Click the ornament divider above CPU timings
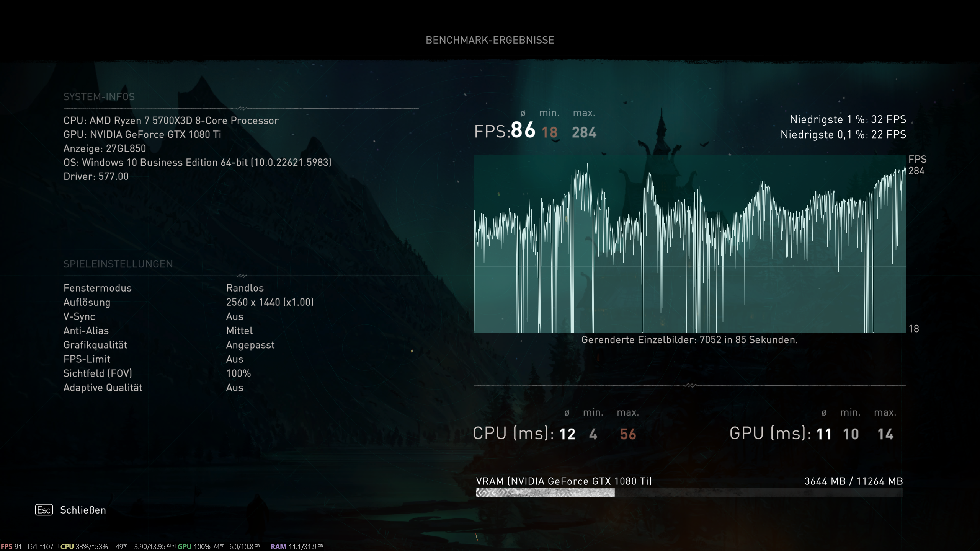980x551 pixels. point(689,385)
